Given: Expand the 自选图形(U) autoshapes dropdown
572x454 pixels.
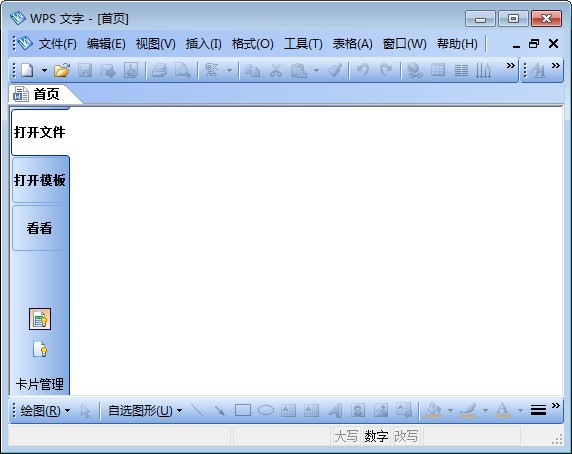Looking at the screenshot, I should pos(145,411).
